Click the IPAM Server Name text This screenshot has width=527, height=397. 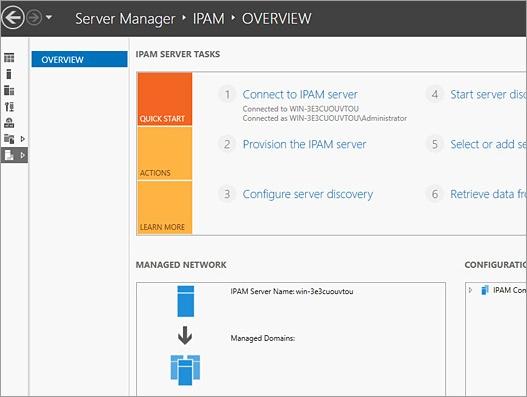292,291
